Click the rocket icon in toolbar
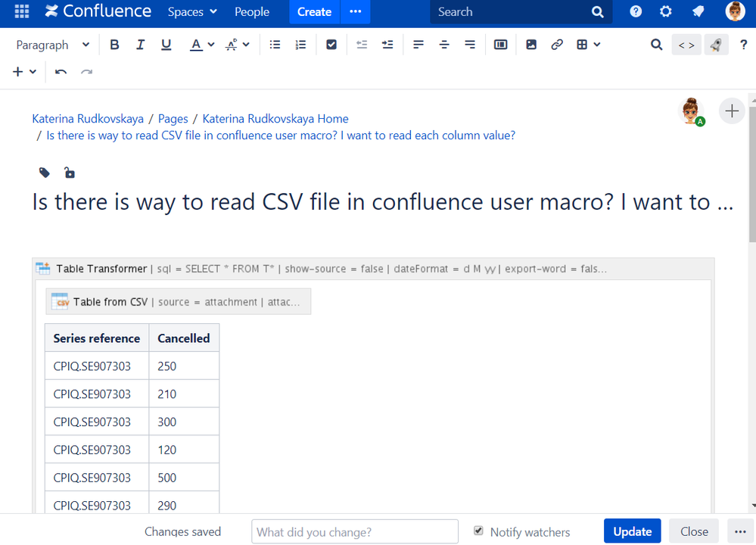The width and height of the screenshot is (756, 545). pyautogui.click(x=716, y=45)
